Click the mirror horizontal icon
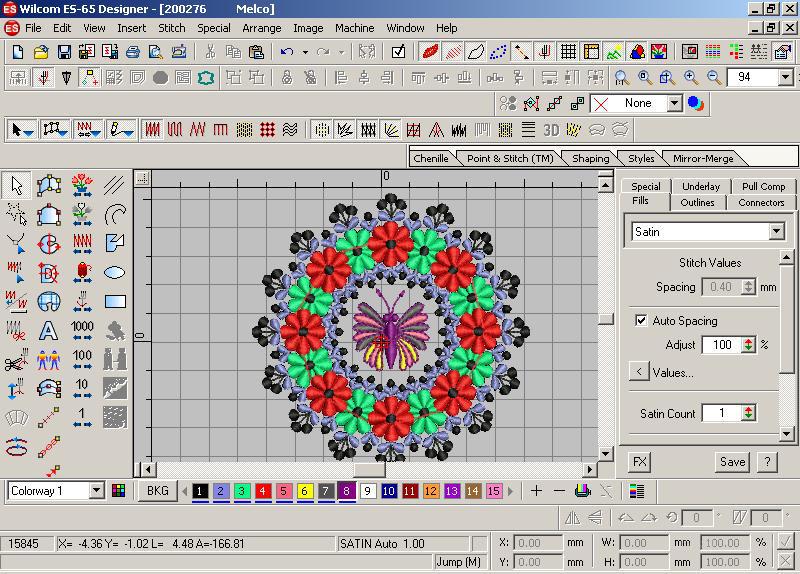 click(572, 518)
